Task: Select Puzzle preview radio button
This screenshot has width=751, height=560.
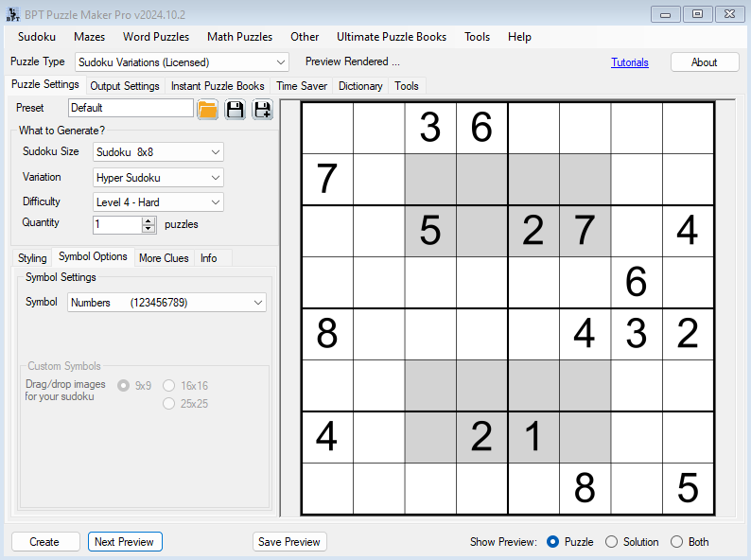Action: pos(552,542)
